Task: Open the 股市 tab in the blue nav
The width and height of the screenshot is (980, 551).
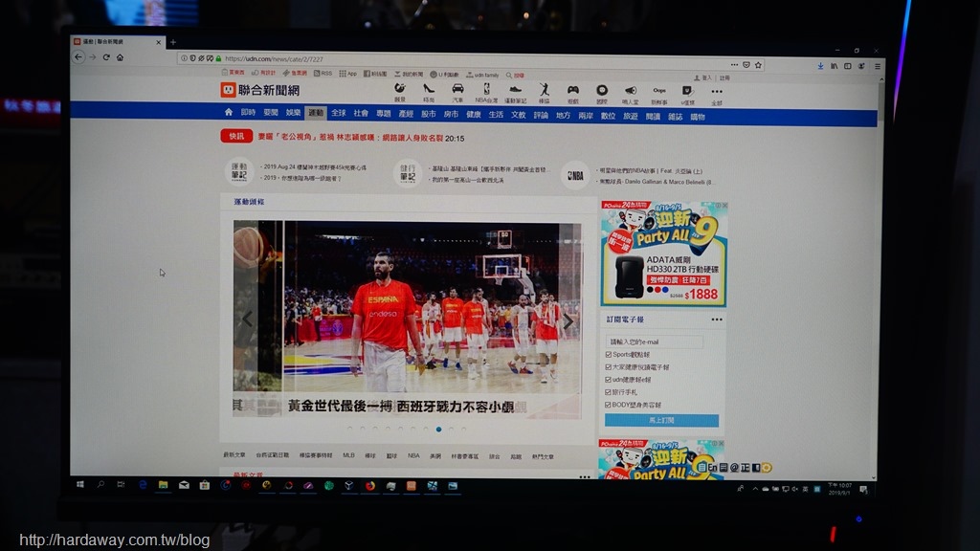Action: (x=428, y=114)
